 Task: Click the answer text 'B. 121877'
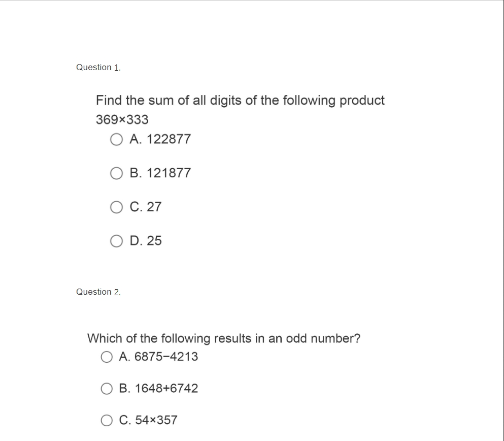(x=160, y=173)
